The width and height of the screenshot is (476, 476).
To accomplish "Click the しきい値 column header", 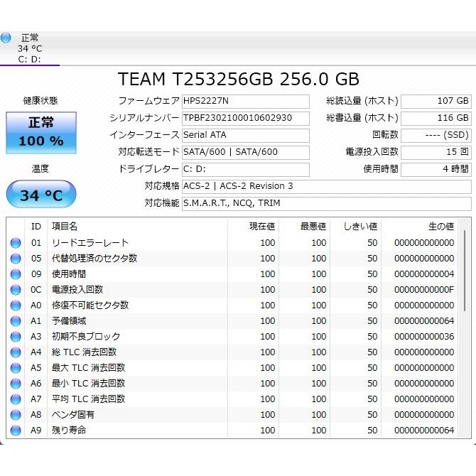I will (355, 227).
